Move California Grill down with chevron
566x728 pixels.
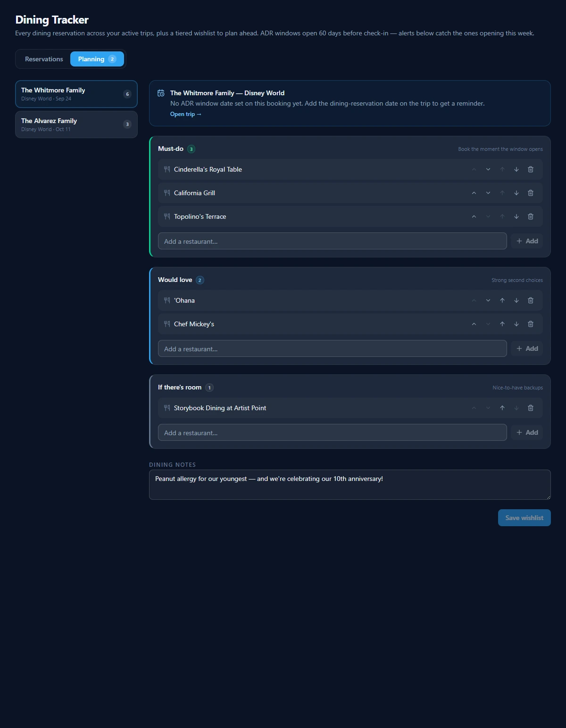[488, 193]
